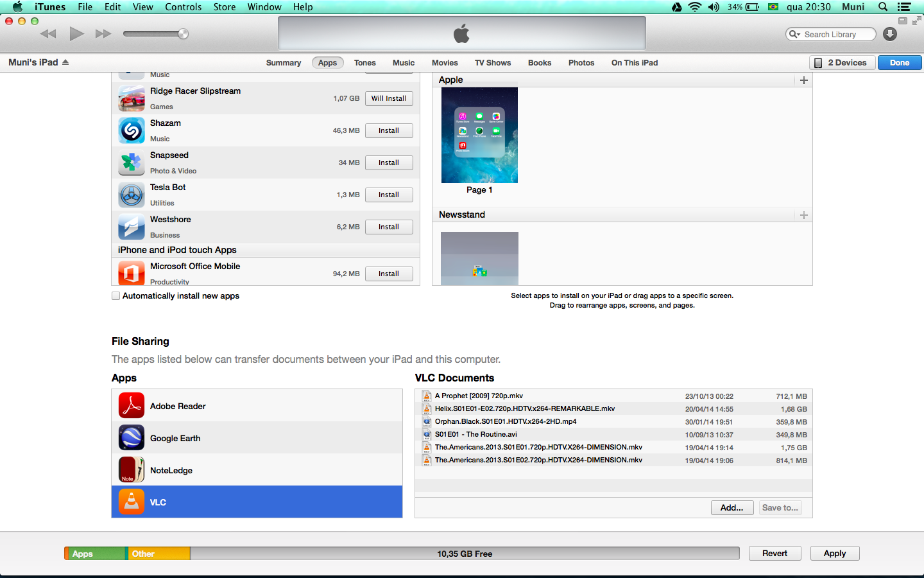Click the Wi-Fi status icon in menu bar

point(695,7)
